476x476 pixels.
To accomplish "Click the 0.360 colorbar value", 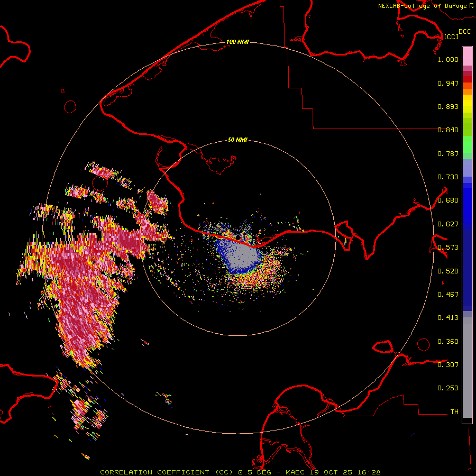I will (448, 342).
